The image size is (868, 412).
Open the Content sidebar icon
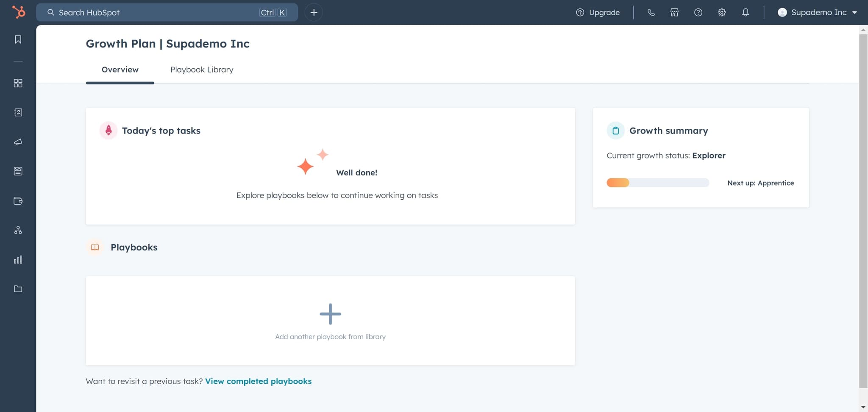point(18,171)
